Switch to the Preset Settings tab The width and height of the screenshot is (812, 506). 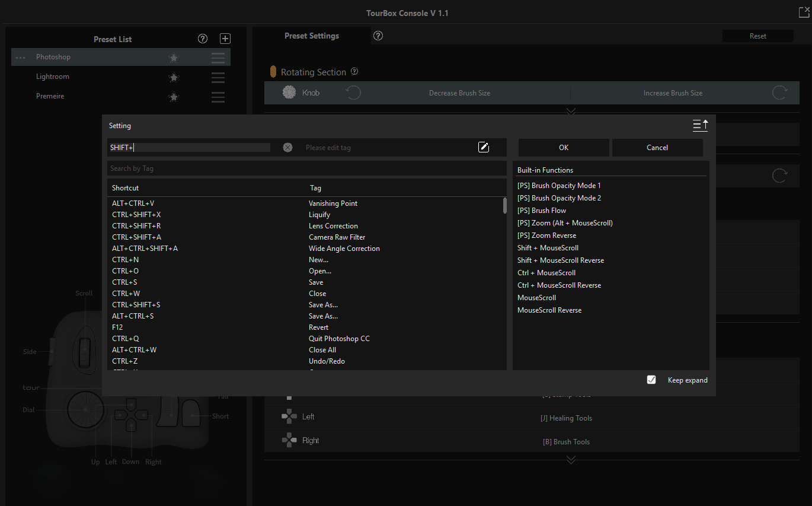(x=312, y=36)
